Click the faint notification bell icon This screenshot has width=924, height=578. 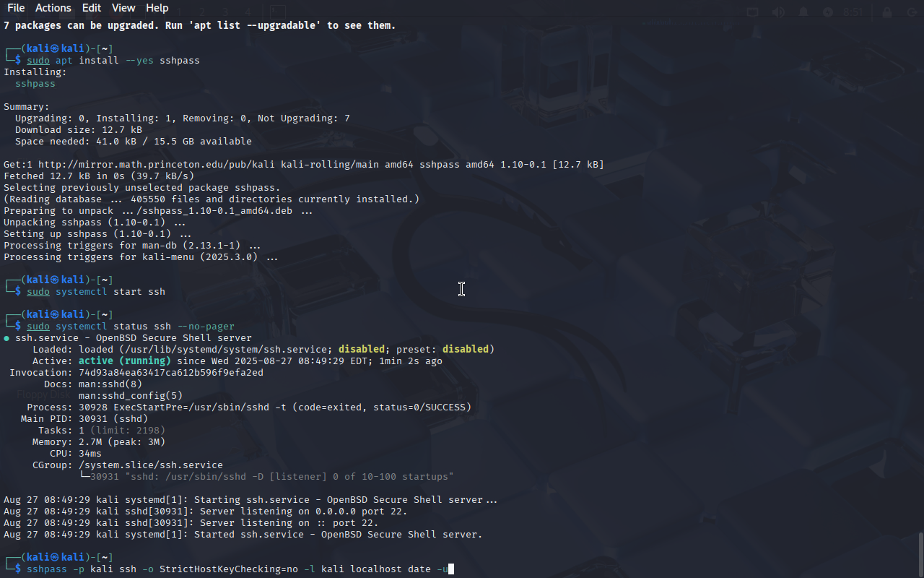pyautogui.click(x=803, y=12)
